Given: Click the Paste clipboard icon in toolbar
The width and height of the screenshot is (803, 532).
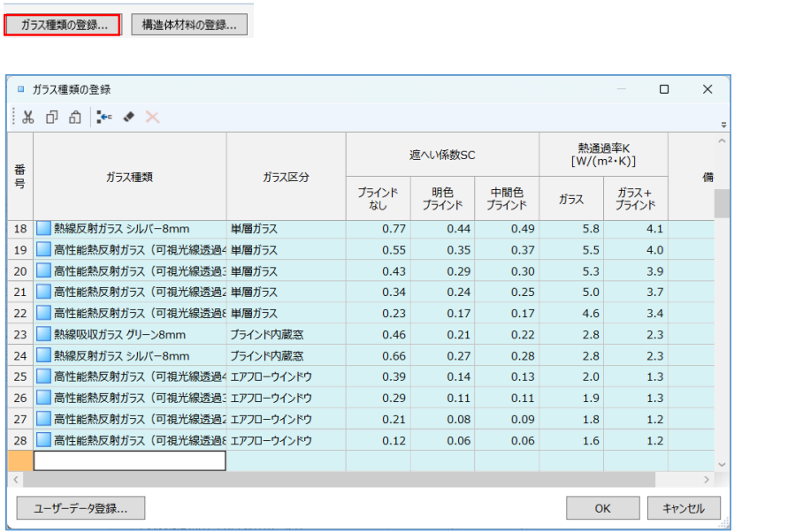Looking at the screenshot, I should (75, 117).
